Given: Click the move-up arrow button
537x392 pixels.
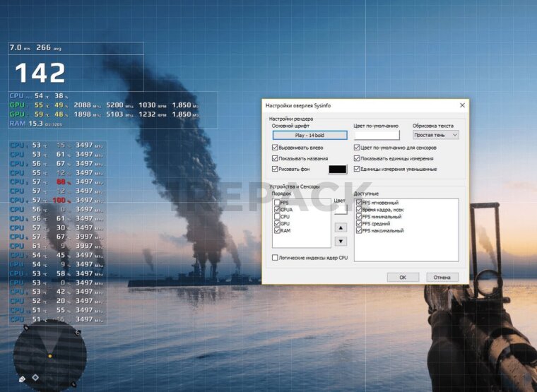Looking at the screenshot, I should (341, 227).
